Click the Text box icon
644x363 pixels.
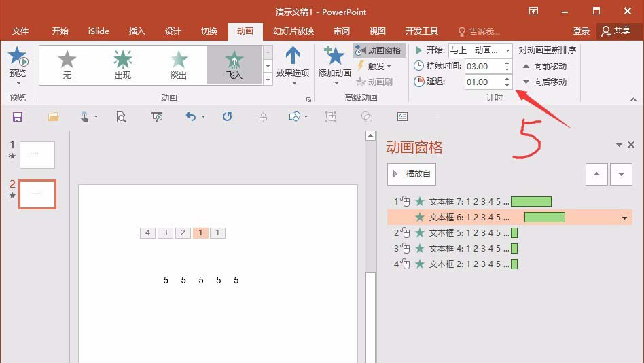coord(402,117)
